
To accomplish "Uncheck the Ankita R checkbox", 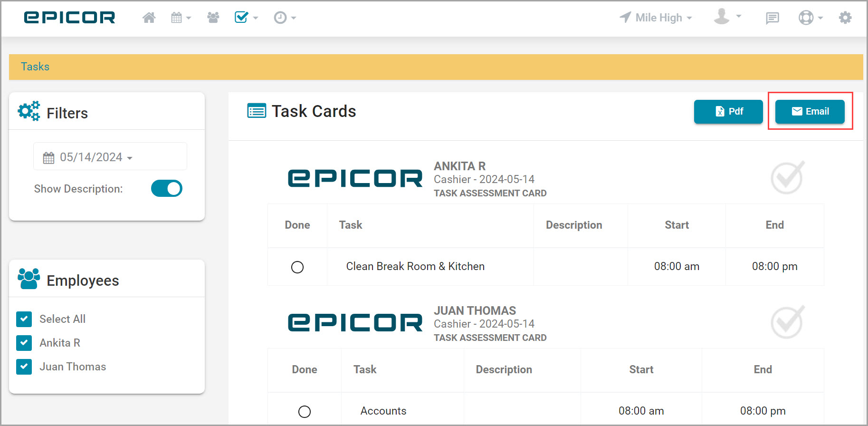I will [x=24, y=343].
